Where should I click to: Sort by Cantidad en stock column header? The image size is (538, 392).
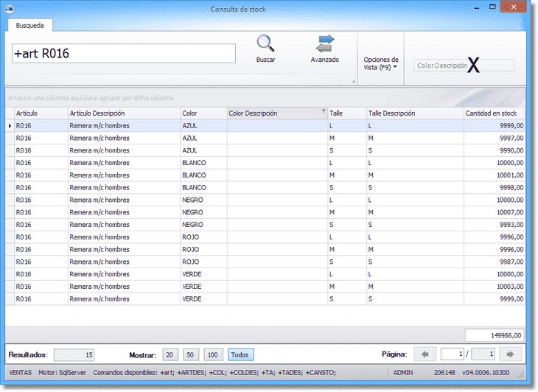click(494, 113)
